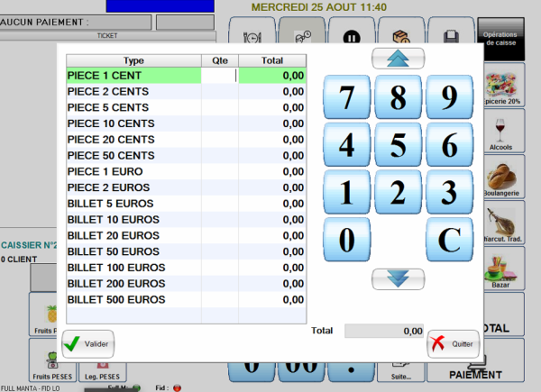541x392 pixels.
Task: Click the Type column header
Action: (x=133, y=61)
